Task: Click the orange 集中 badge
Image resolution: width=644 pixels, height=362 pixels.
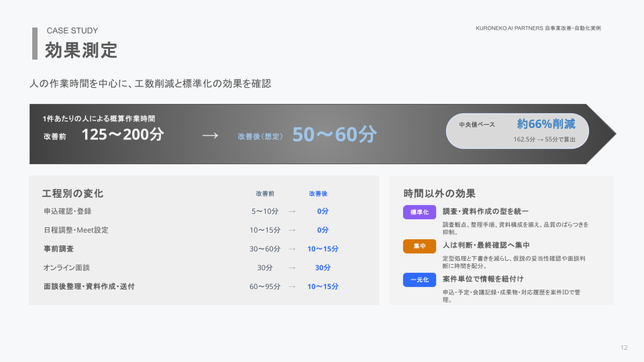Action: [419, 246]
